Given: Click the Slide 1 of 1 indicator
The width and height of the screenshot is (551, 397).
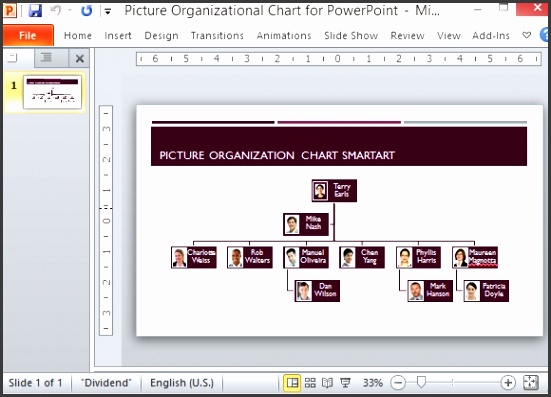Looking at the screenshot, I should pyautogui.click(x=35, y=383).
